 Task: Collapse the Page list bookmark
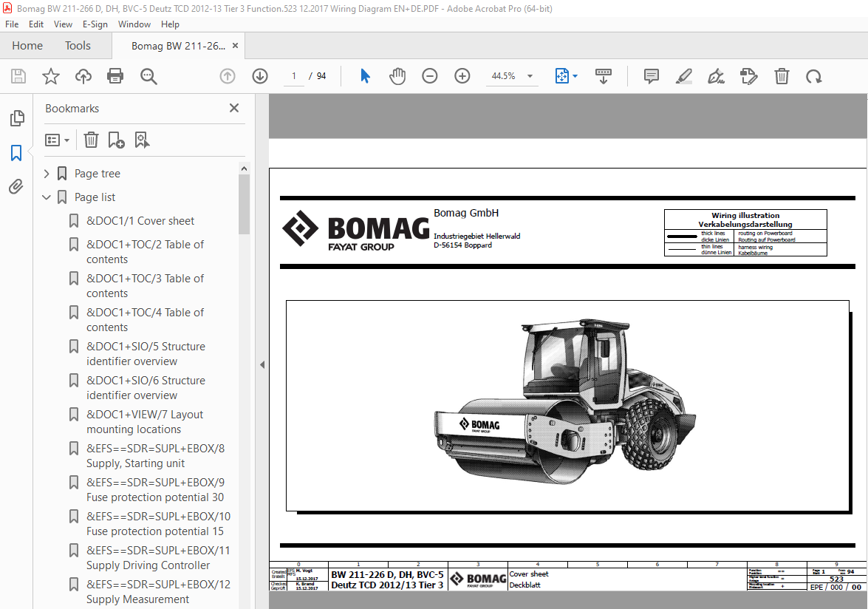47,197
